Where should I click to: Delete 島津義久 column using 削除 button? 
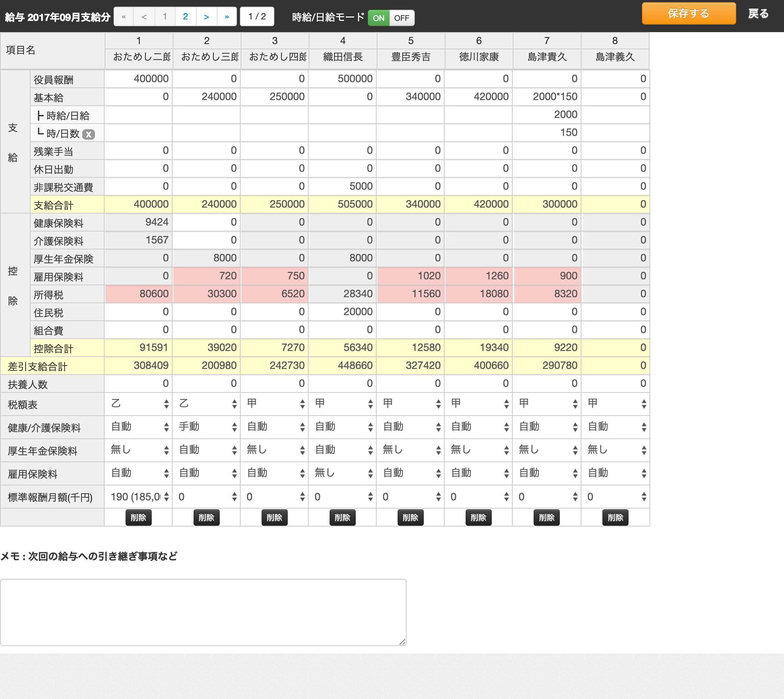tap(615, 518)
